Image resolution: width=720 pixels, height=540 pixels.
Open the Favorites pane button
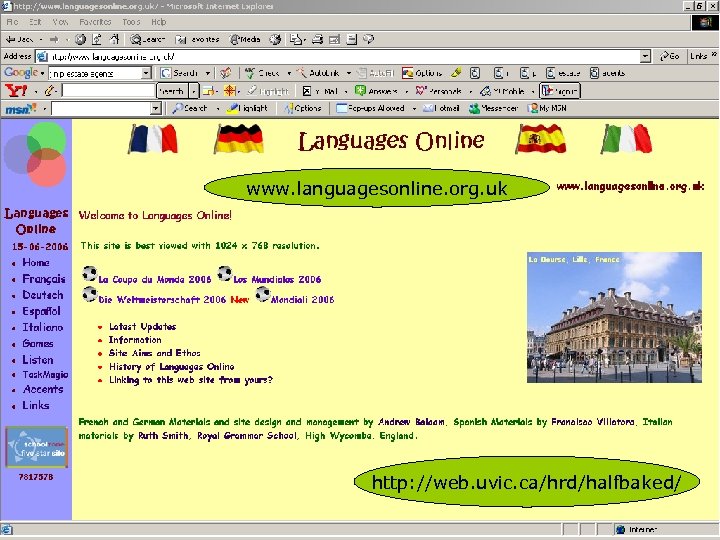tap(197, 39)
